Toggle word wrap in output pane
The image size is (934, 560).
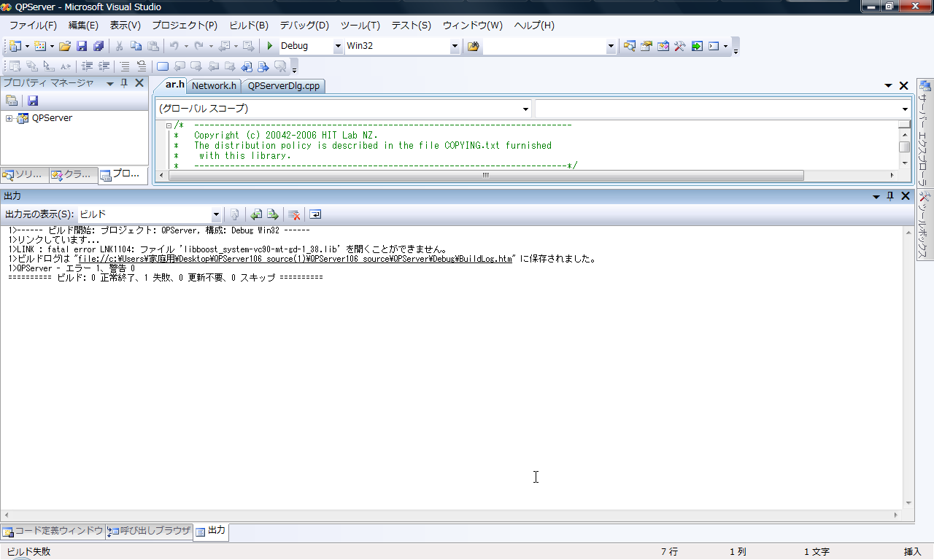click(x=315, y=214)
